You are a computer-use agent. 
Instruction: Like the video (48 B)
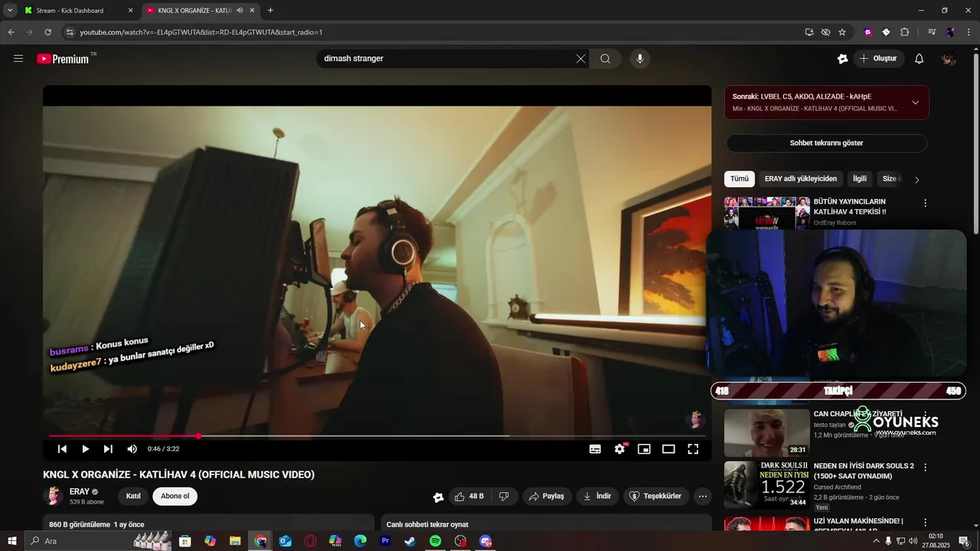click(469, 496)
